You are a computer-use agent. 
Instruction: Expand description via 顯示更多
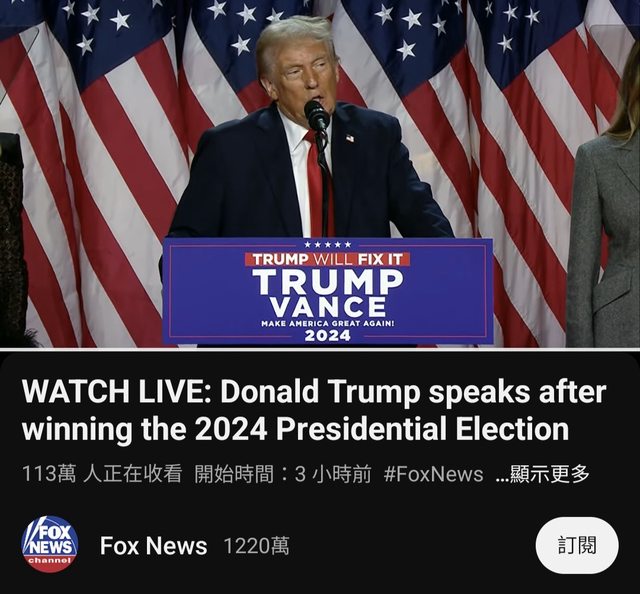[x=542, y=474]
